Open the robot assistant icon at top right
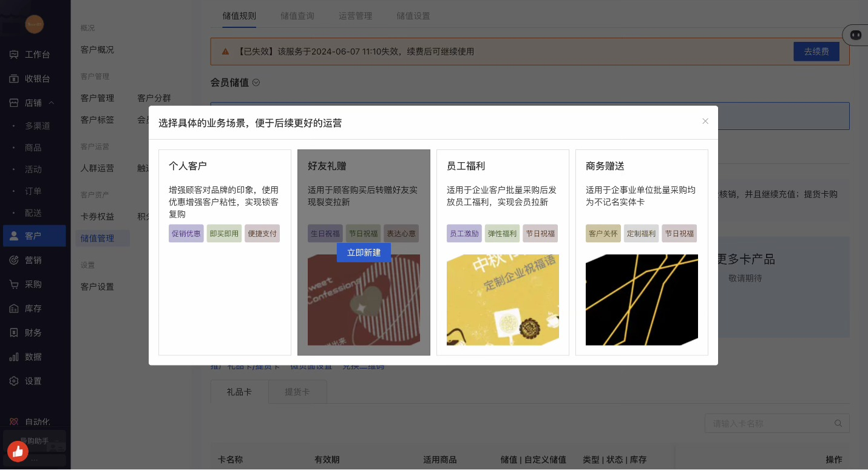Screen dimensions: 868x470 click(x=856, y=35)
